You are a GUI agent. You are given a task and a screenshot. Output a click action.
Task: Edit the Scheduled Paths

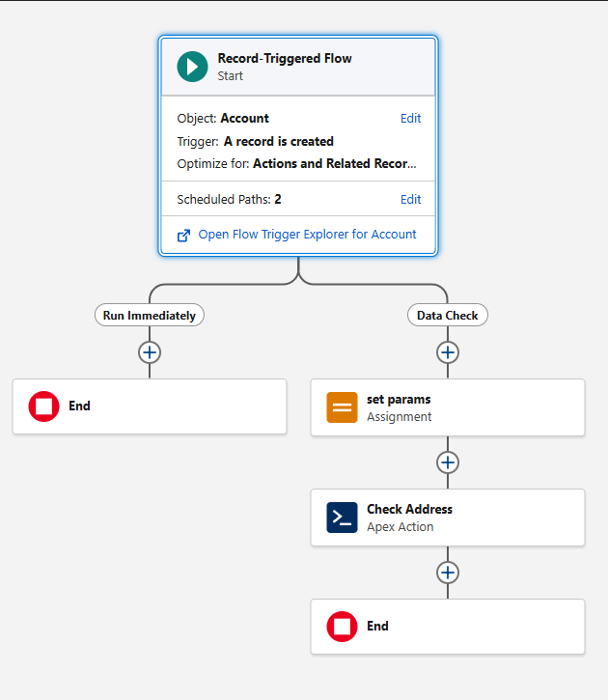[410, 200]
